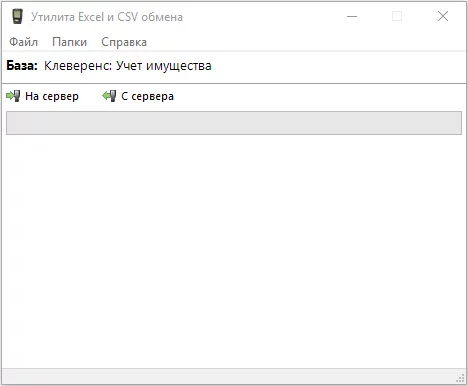The height and width of the screenshot is (386, 468).
Task: Click the window title Утилита Excel и CSV обмена
Action: pyautogui.click(x=107, y=17)
